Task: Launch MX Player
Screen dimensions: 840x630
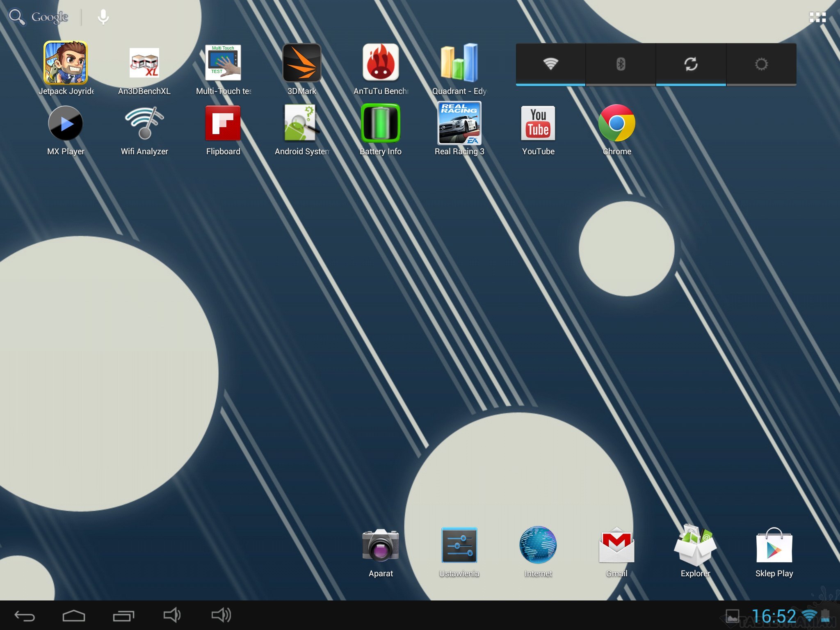Action: click(66, 123)
